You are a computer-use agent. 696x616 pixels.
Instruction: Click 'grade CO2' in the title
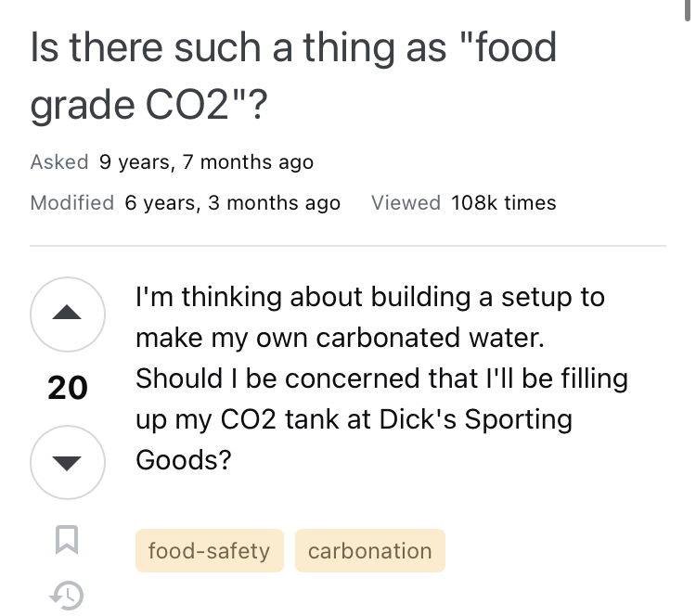(130, 105)
